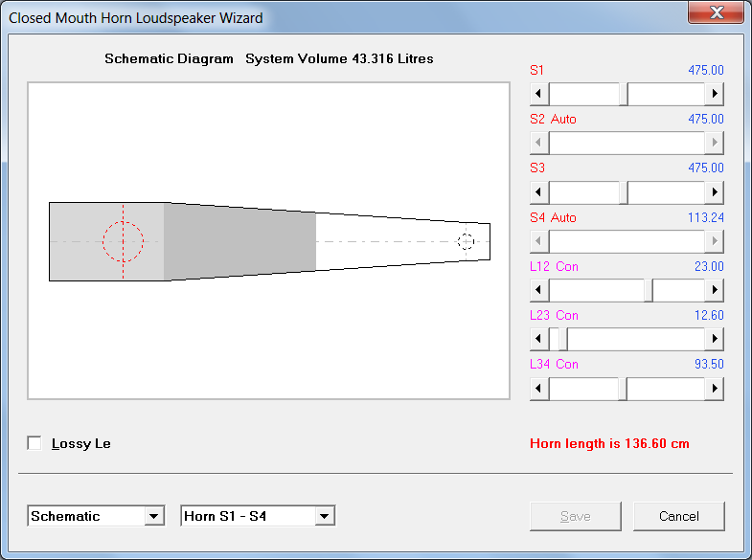The height and width of the screenshot is (560, 752).
Task: Click the L23 slider right arrow
Action: tap(714, 339)
